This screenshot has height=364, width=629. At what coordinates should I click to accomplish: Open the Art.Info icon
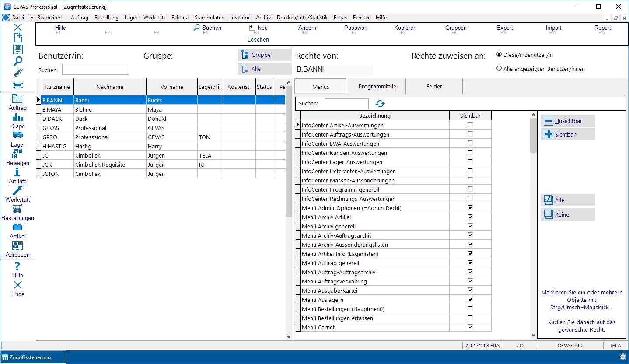point(17,172)
